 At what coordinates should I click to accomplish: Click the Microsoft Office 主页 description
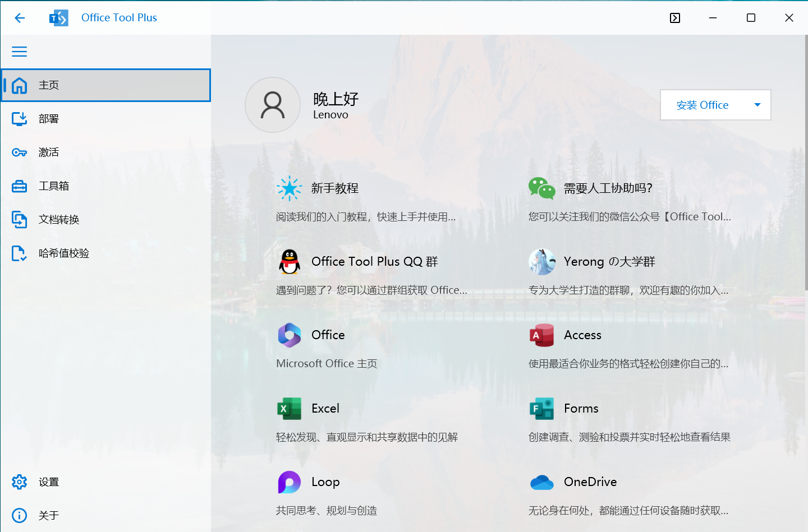pos(327,364)
